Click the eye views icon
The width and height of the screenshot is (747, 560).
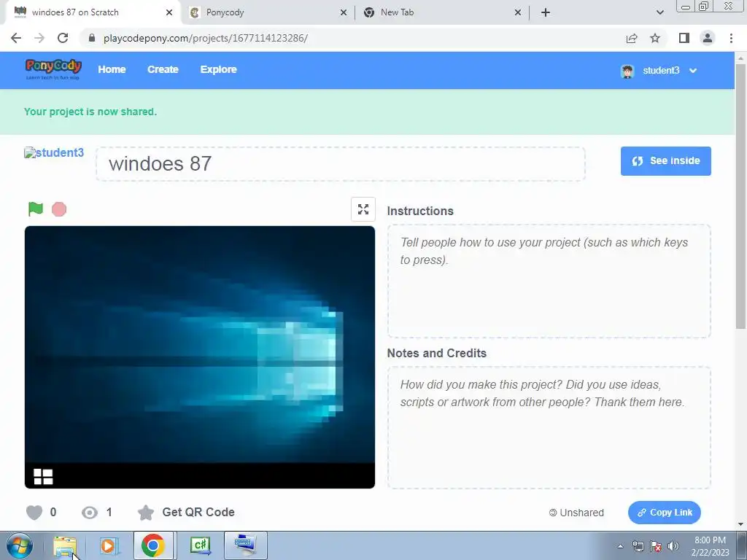pyautogui.click(x=90, y=513)
